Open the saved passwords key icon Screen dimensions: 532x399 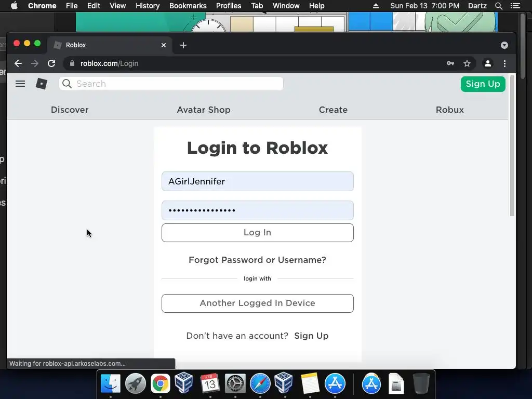(450, 63)
